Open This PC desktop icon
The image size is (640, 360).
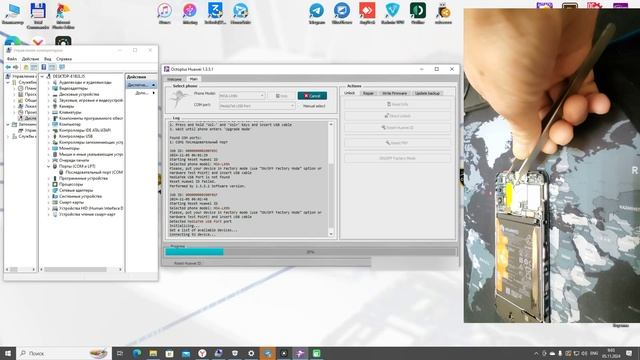tap(13, 13)
